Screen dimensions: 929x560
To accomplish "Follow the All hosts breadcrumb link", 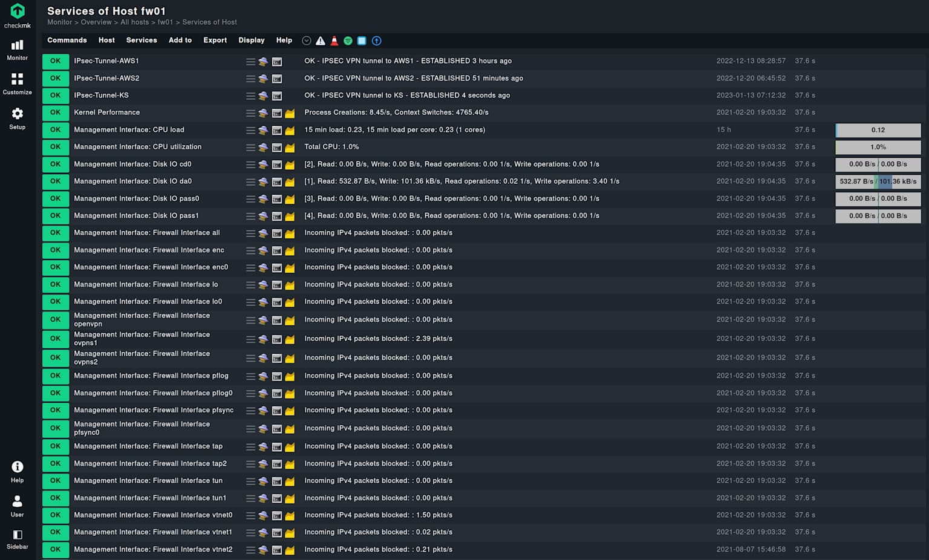I will 134,22.
